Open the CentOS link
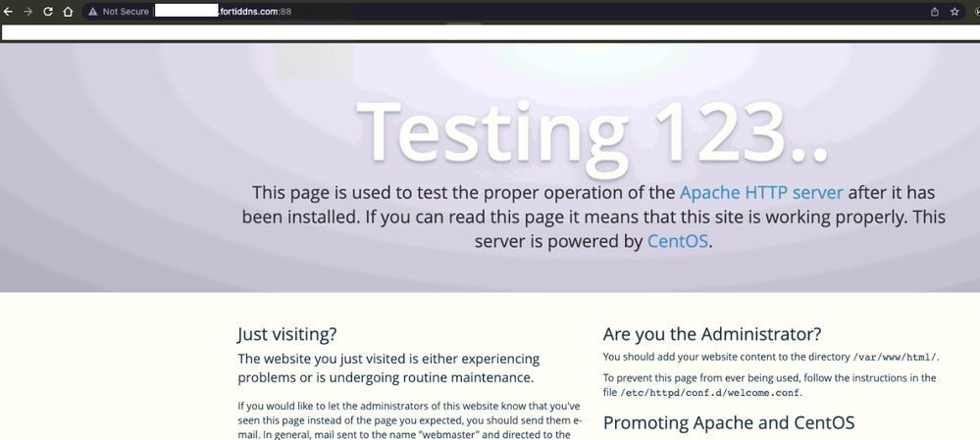Image resolution: width=980 pixels, height=440 pixels. pyautogui.click(x=678, y=241)
